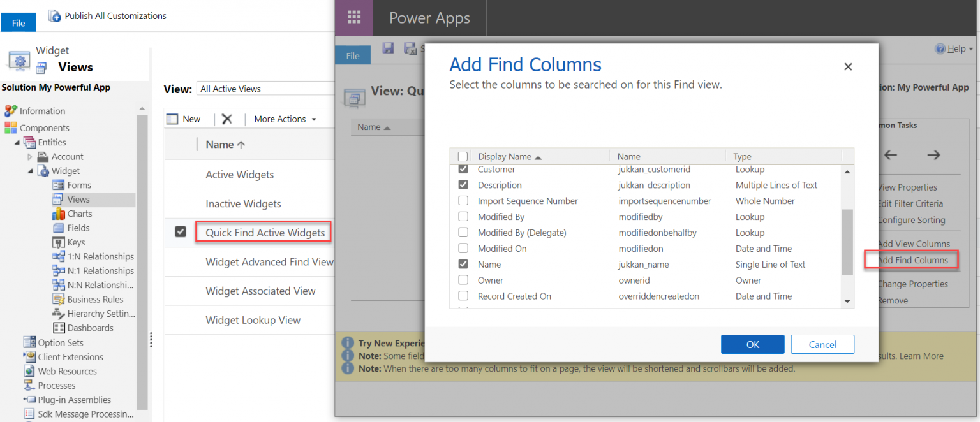This screenshot has height=422, width=980.
Task: Open the More Actions dropdown
Action: 285,119
